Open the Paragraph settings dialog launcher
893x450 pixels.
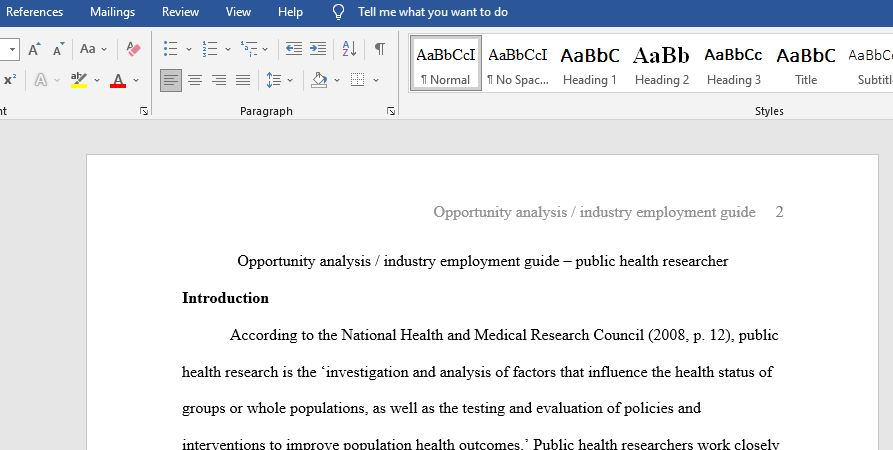coord(391,111)
